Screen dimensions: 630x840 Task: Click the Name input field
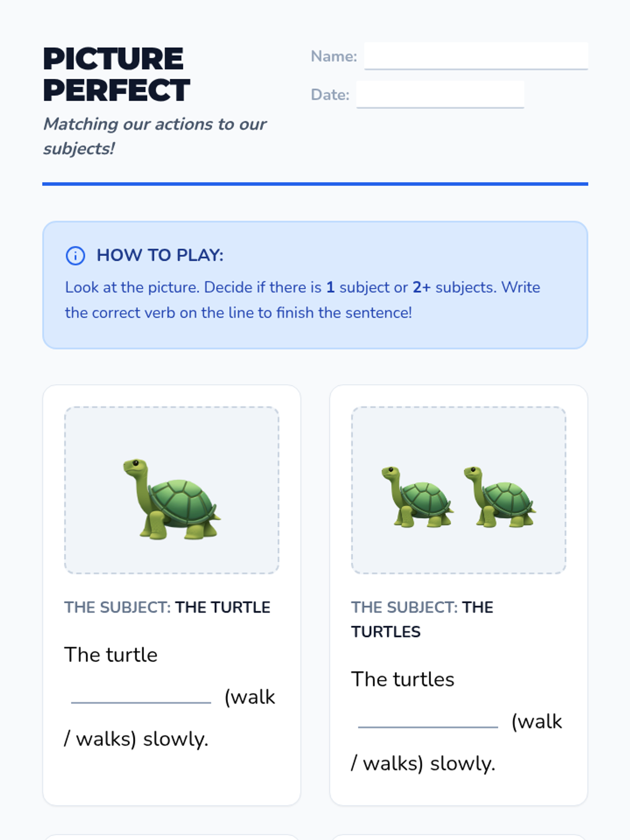click(476, 56)
